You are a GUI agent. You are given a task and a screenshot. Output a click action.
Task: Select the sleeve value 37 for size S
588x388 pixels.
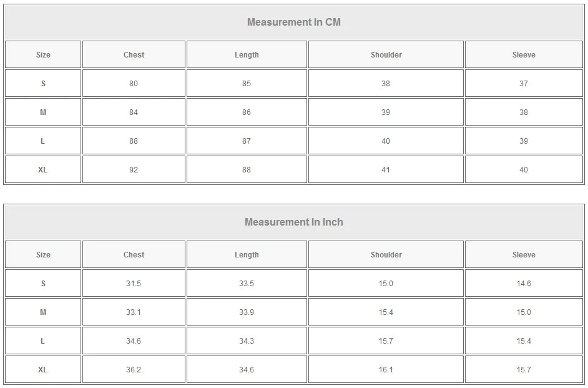tap(524, 84)
